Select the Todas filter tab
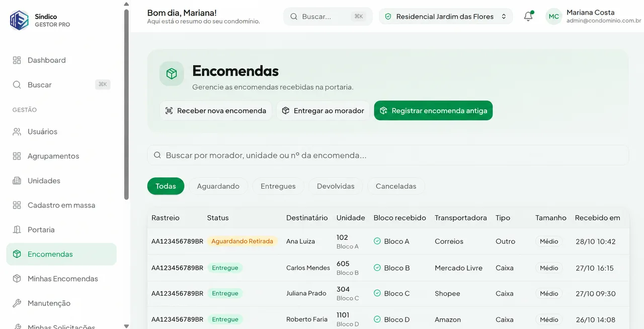The image size is (644, 329). click(x=166, y=186)
